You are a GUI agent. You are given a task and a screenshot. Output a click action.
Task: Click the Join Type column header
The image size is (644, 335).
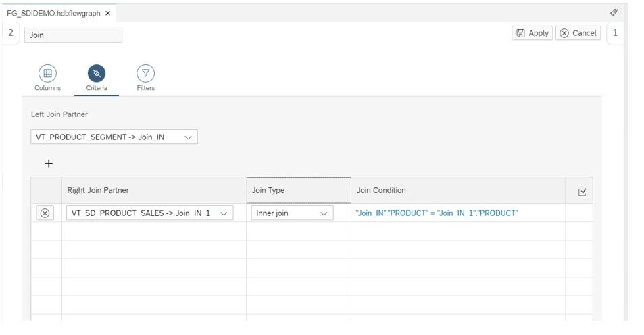(299, 190)
